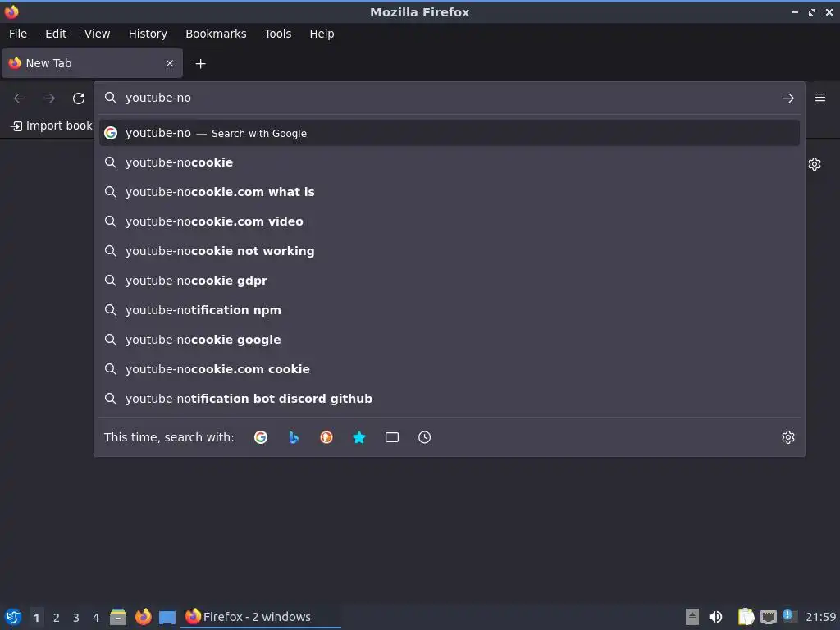Launch Firefox from taskbar quick launch

[143, 617]
